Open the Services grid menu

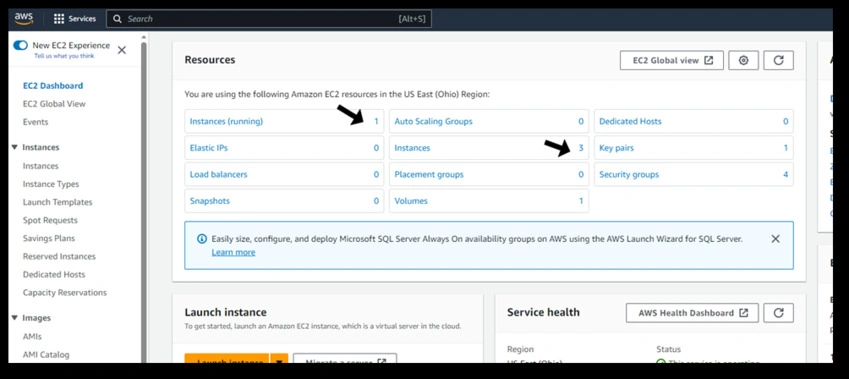pyautogui.click(x=75, y=19)
